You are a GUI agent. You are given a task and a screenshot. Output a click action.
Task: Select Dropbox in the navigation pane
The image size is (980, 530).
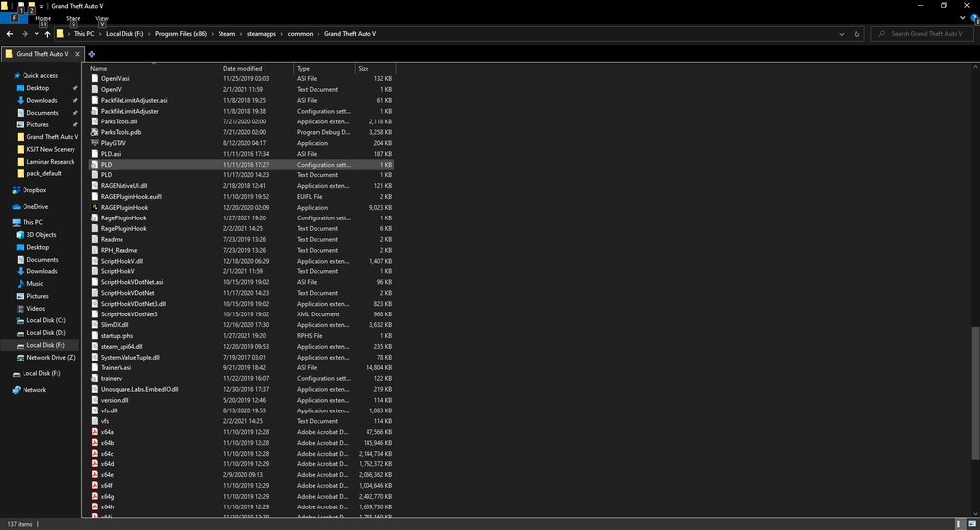[34, 190]
